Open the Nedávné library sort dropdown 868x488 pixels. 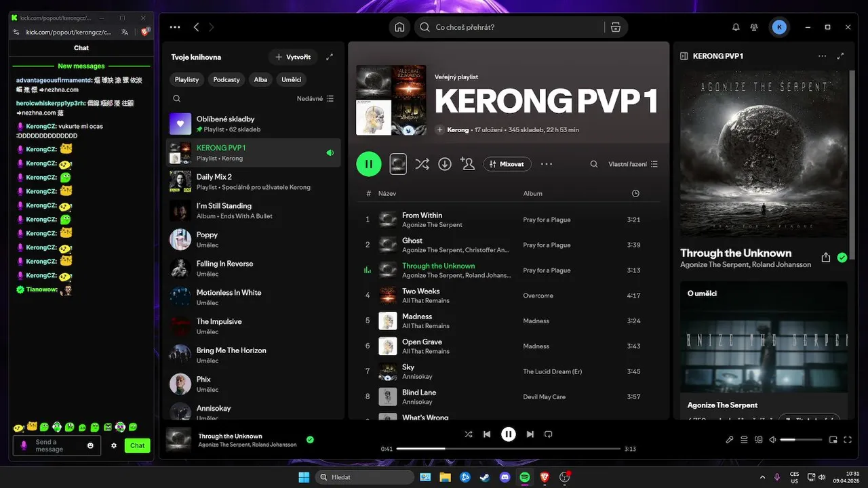(x=315, y=98)
